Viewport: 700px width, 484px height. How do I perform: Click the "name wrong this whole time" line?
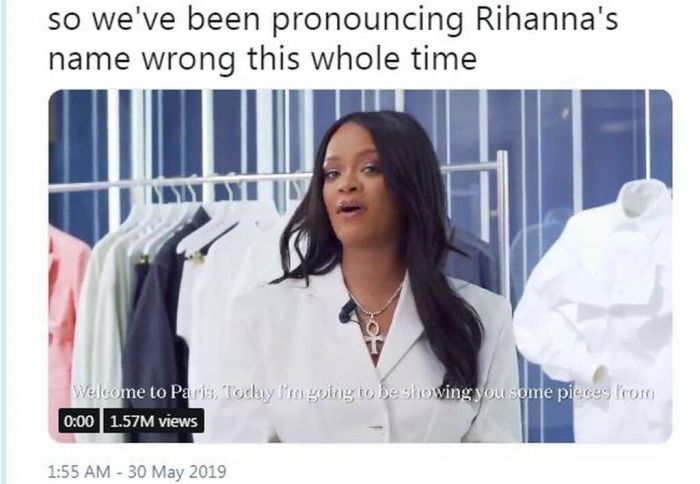point(262,58)
